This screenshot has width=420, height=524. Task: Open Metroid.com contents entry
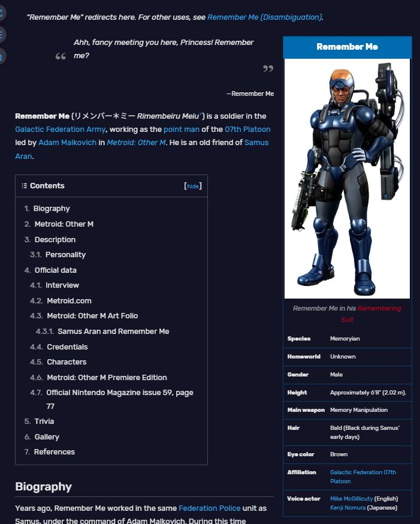69,301
